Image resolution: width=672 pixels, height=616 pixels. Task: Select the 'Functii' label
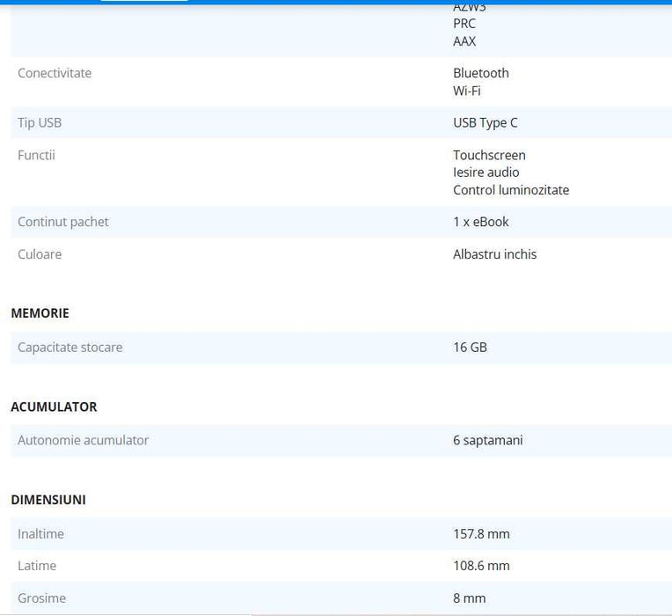36,155
